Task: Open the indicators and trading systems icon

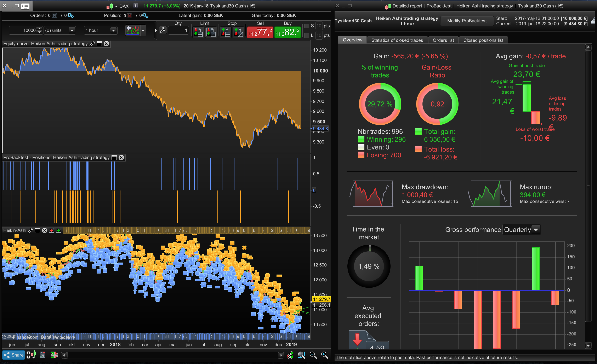Action: pyautogui.click(x=132, y=30)
